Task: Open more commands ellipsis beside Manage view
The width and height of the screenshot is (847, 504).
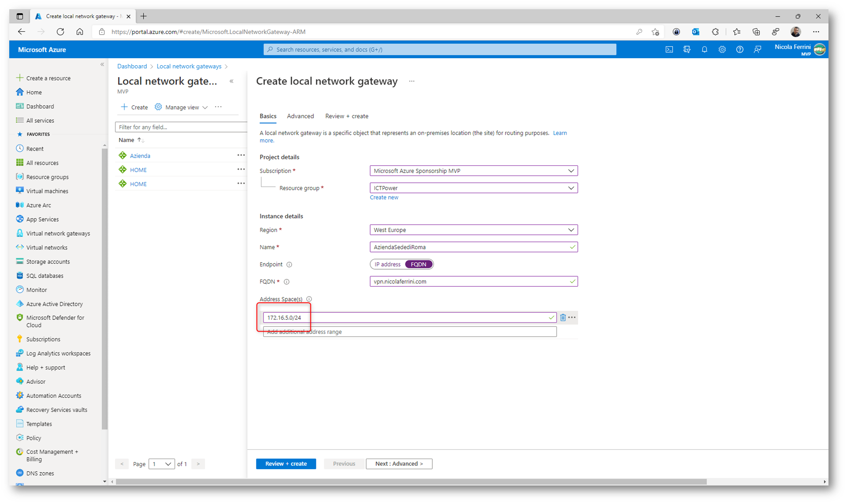Action: coord(219,107)
